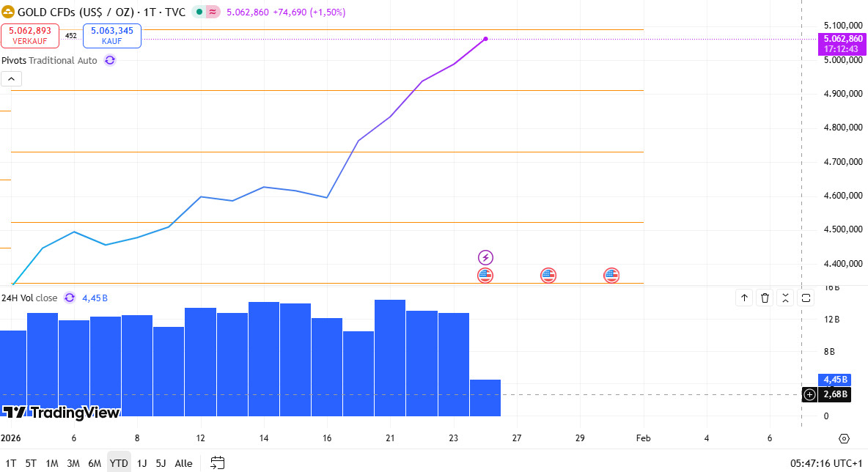Collapse the volume pane

pos(785,298)
